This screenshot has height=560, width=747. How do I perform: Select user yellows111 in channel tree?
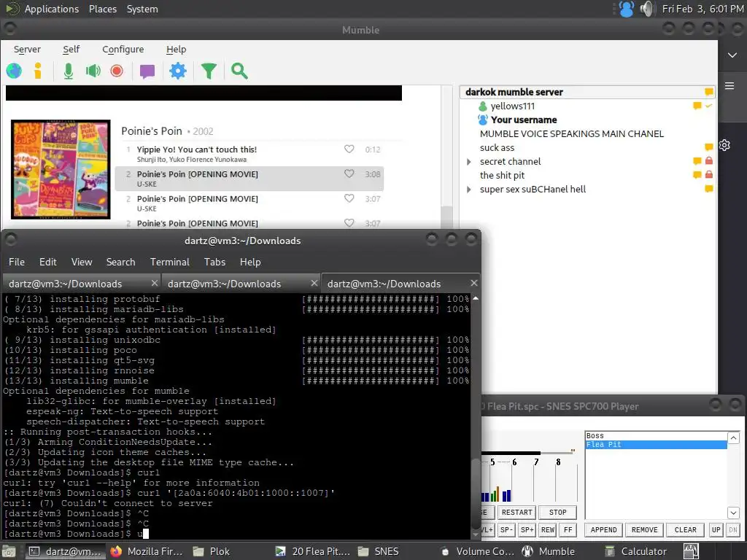[x=513, y=106]
